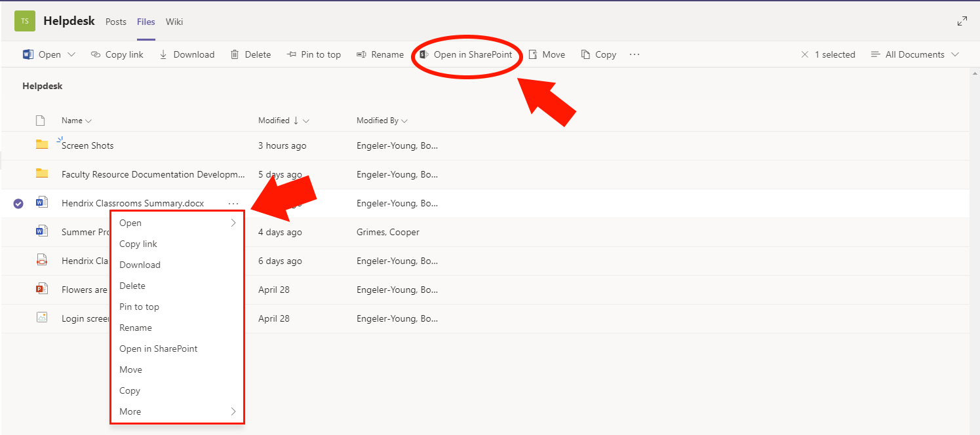The height and width of the screenshot is (435, 980).
Task: Click 6 days ago modified date
Action: (x=281, y=261)
